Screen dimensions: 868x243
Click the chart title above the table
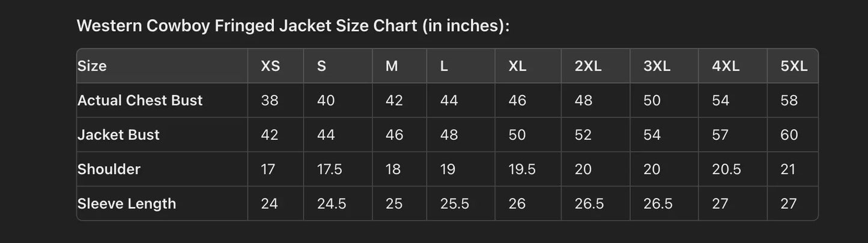293,26
